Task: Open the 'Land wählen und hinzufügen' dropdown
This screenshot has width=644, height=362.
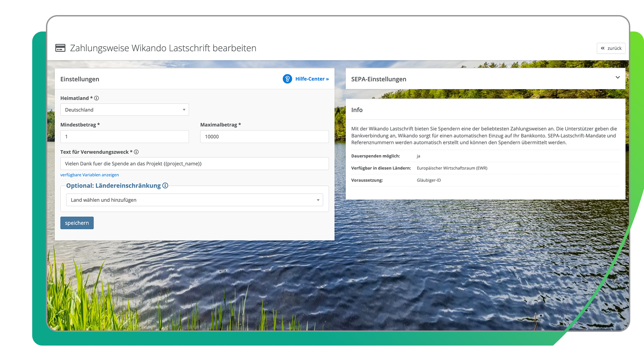Action: point(194,200)
